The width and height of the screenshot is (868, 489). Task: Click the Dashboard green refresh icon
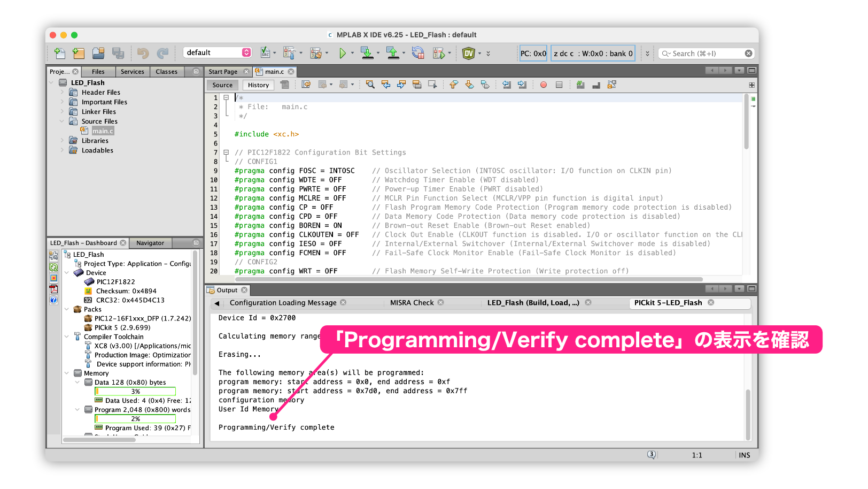tap(53, 267)
